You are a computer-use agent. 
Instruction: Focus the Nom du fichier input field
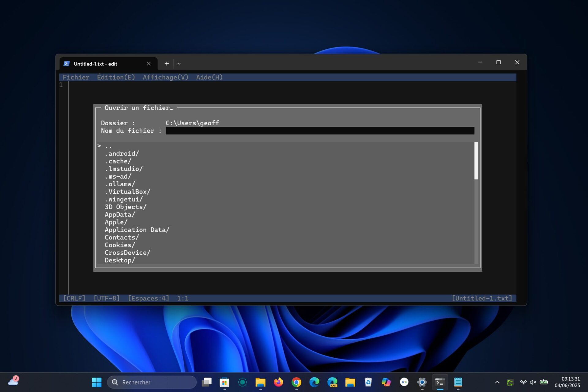[320, 131]
